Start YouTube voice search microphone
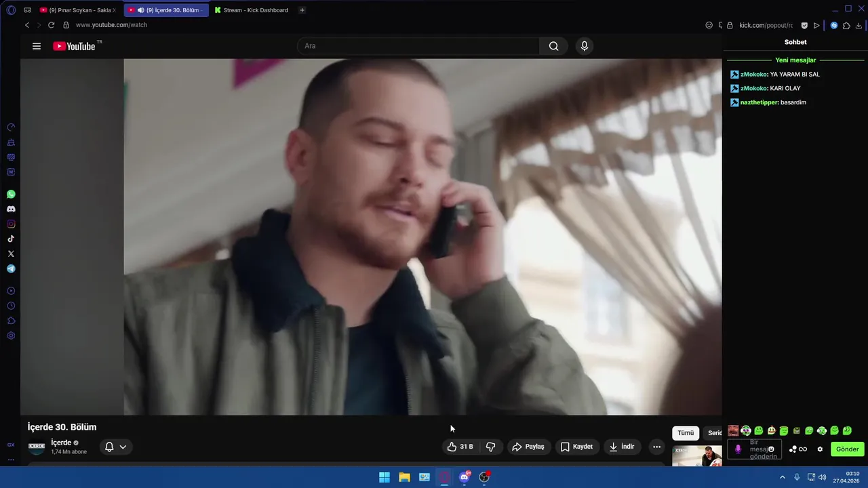Viewport: 868px width, 488px height. [585, 46]
